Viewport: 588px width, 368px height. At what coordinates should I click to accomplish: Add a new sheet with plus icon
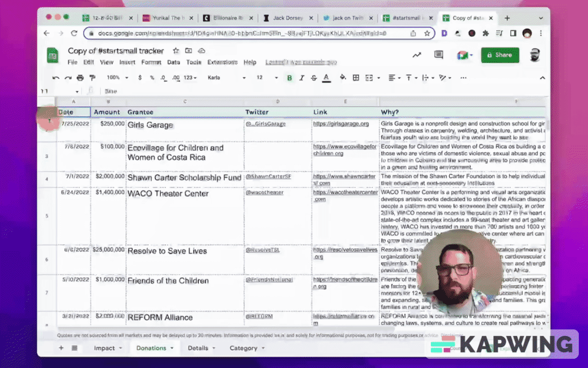pyautogui.click(x=61, y=348)
